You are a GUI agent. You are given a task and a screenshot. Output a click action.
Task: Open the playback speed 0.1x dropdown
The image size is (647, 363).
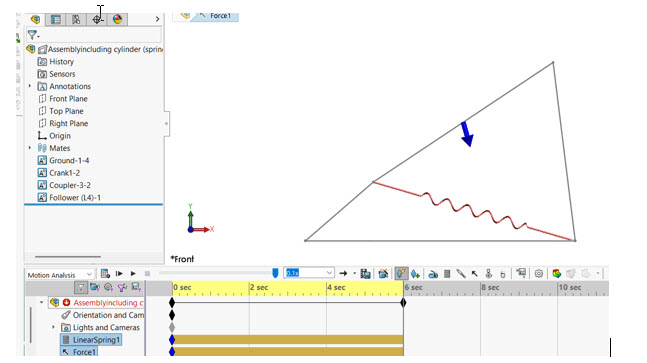click(329, 273)
